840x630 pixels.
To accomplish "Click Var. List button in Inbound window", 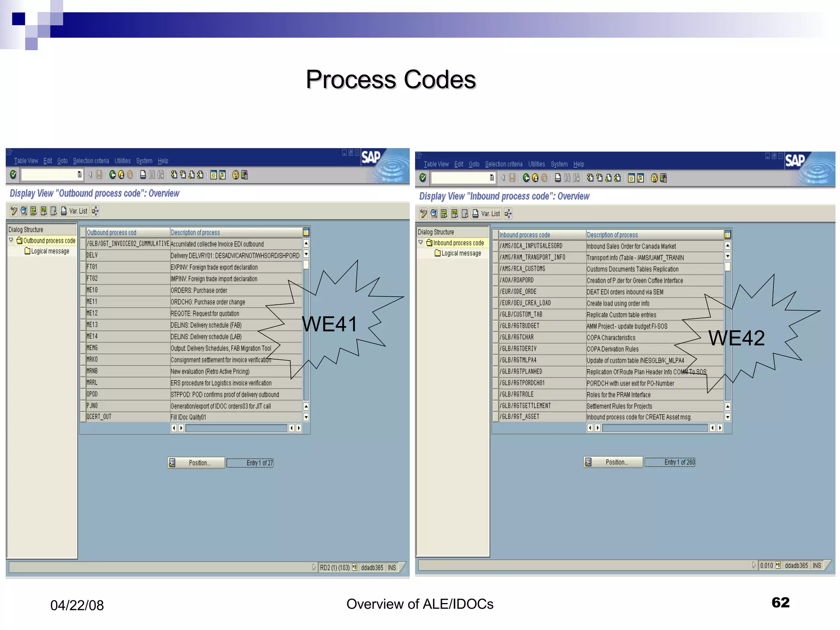I will click(x=486, y=213).
